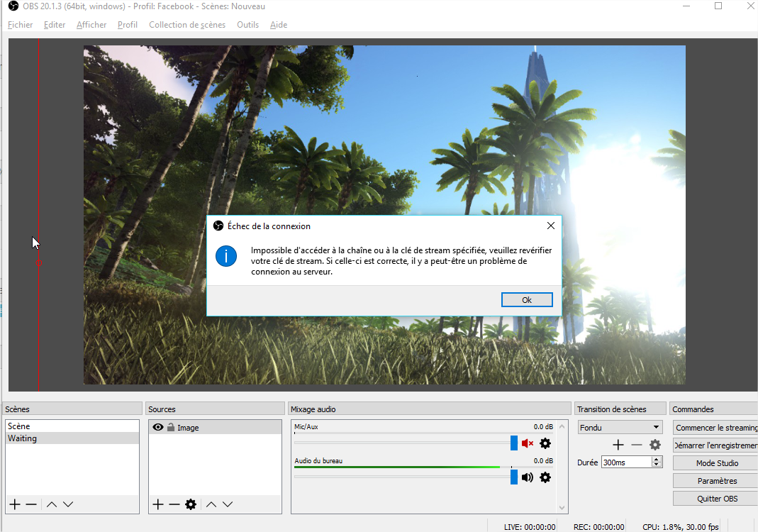Open the Afficher menu
758x532 pixels.
pos(91,25)
